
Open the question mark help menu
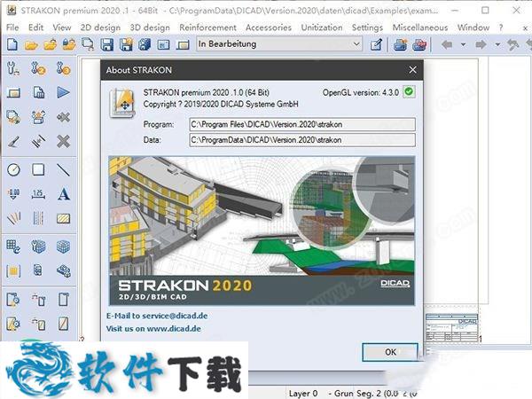[x=501, y=27]
